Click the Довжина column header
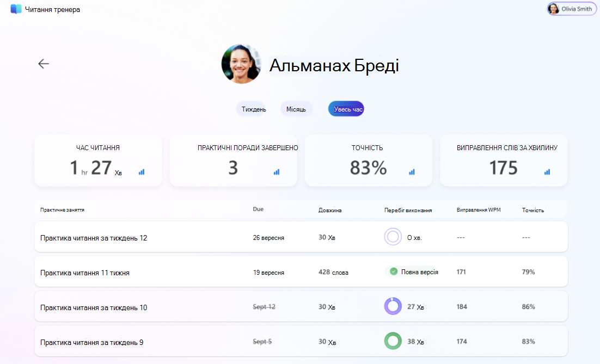The width and height of the screenshot is (600, 364). click(330, 211)
